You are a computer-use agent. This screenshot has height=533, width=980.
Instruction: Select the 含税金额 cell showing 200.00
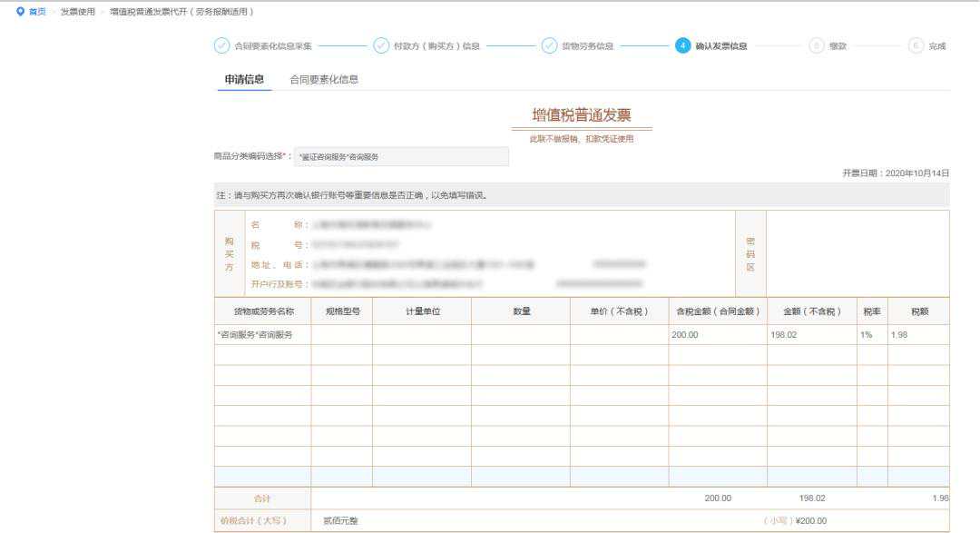pyautogui.click(x=717, y=335)
